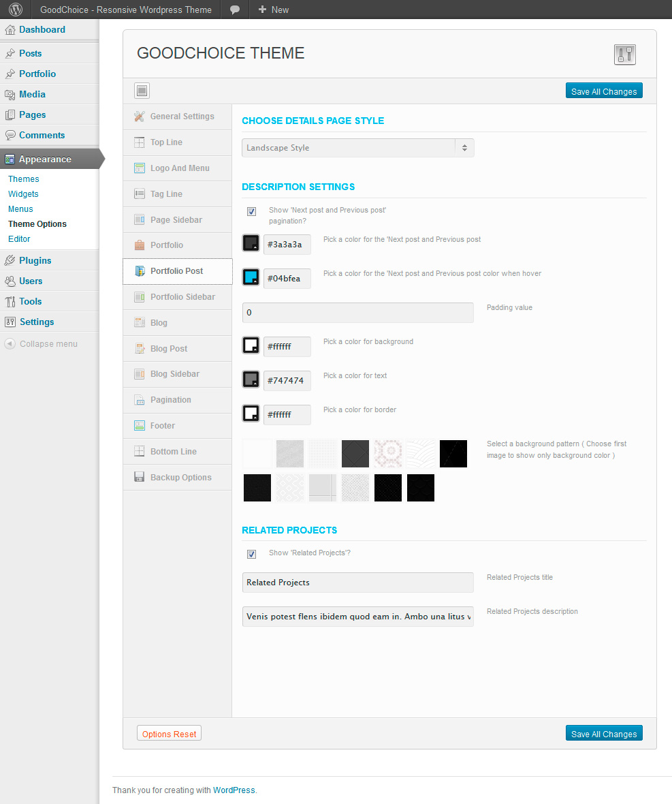
Task: Toggle 'Next post and Previous post' pagination checkbox
Action: coord(251,211)
